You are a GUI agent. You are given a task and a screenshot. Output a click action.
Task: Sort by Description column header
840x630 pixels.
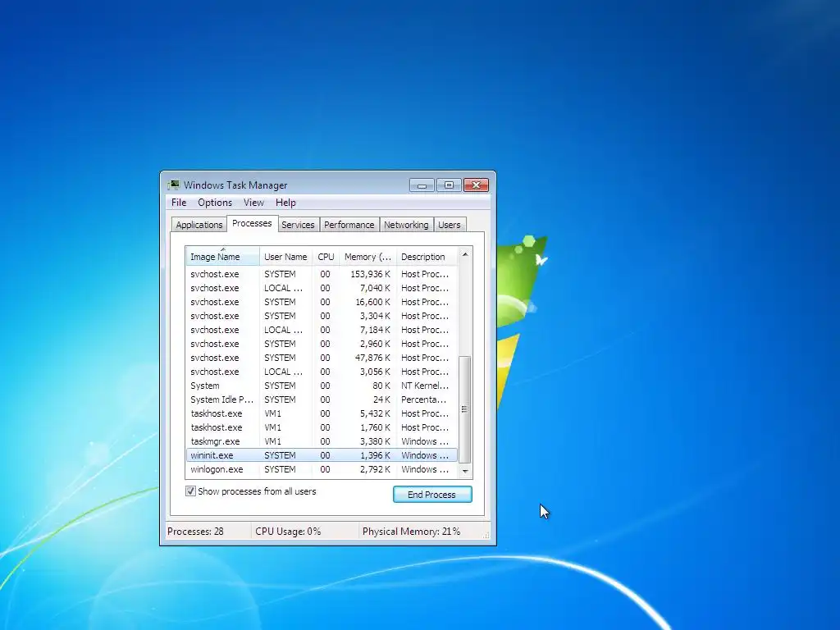[x=427, y=257]
